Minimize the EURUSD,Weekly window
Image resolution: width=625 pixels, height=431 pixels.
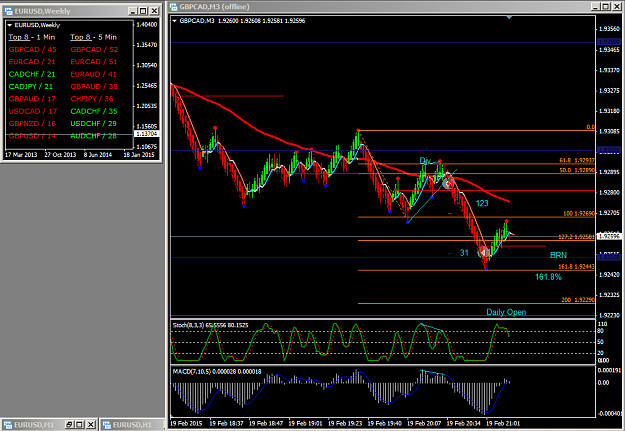click(x=133, y=11)
